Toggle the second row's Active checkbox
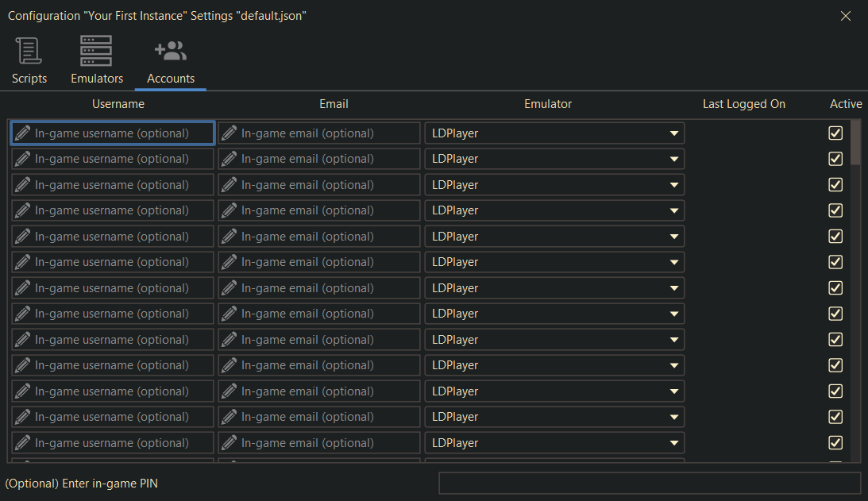This screenshot has width=868, height=501. click(x=835, y=159)
